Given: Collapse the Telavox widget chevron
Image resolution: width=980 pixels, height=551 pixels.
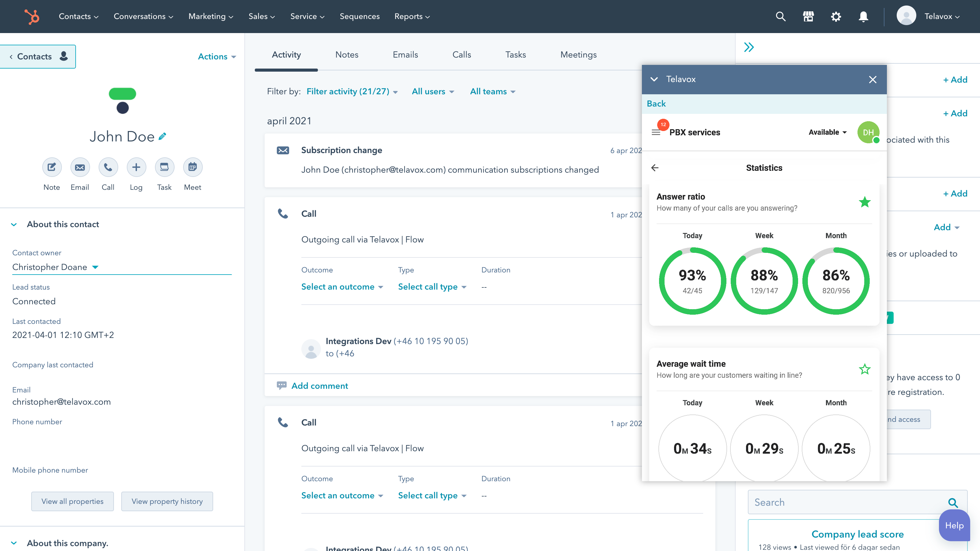Looking at the screenshot, I should click(654, 79).
